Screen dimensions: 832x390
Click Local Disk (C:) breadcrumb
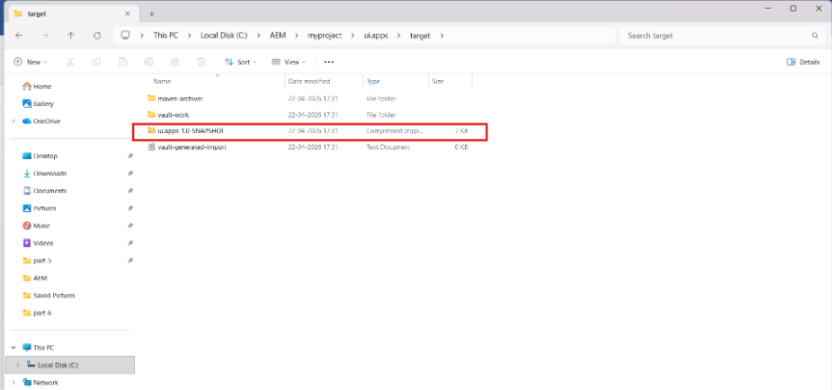click(224, 36)
